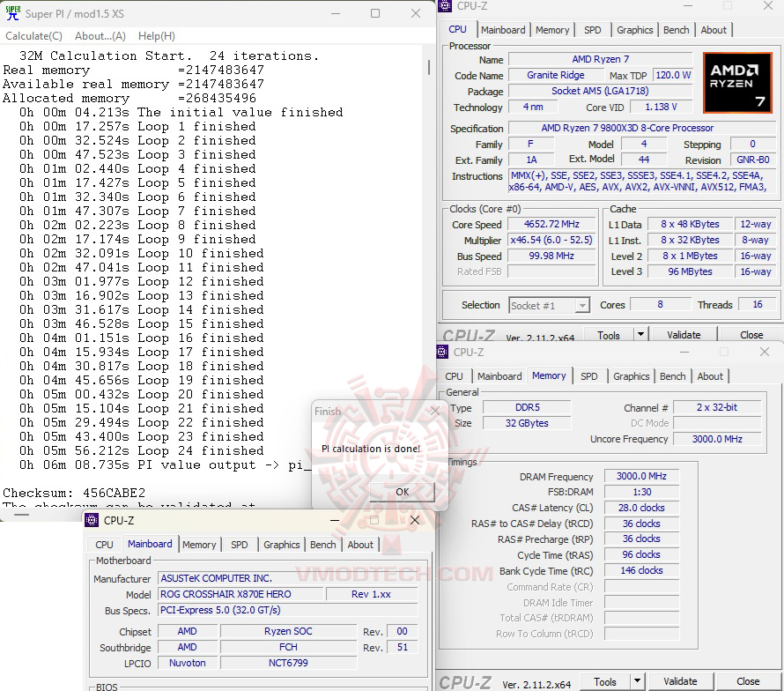Click the Super PI app icon in title bar

[12, 13]
